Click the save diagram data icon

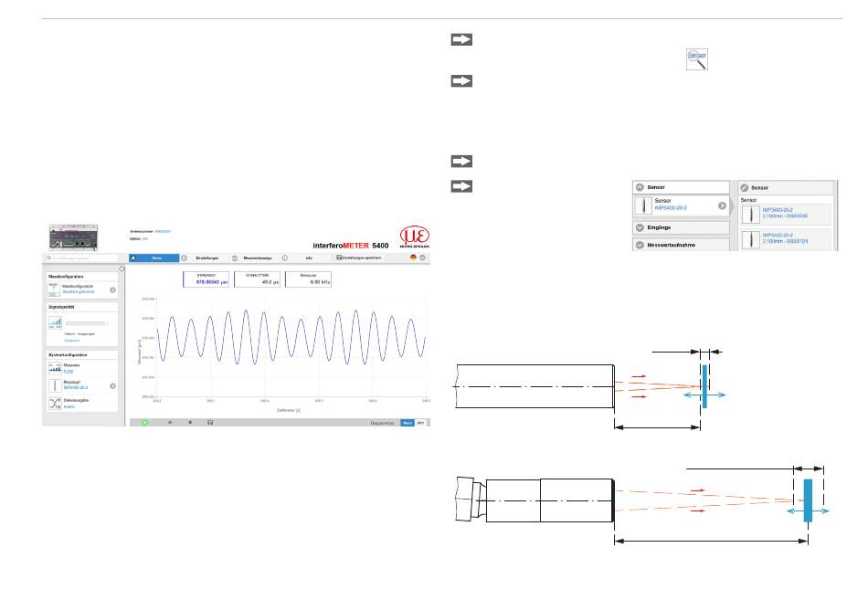coord(210,422)
